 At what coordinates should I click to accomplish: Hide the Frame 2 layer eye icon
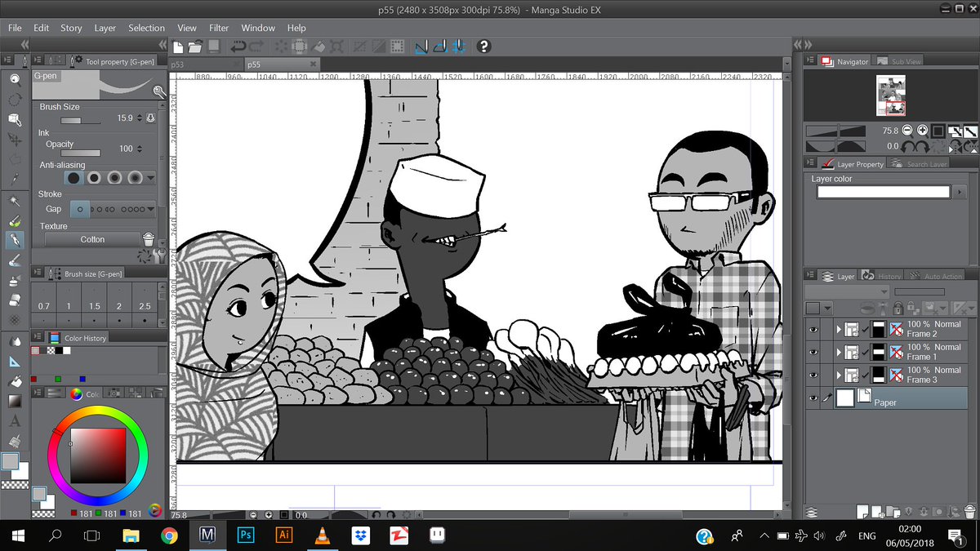pos(813,329)
